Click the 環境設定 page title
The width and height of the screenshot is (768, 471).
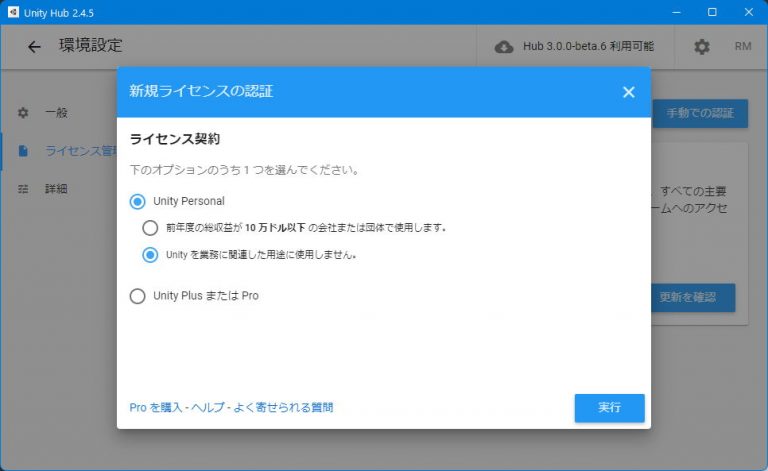click(91, 46)
